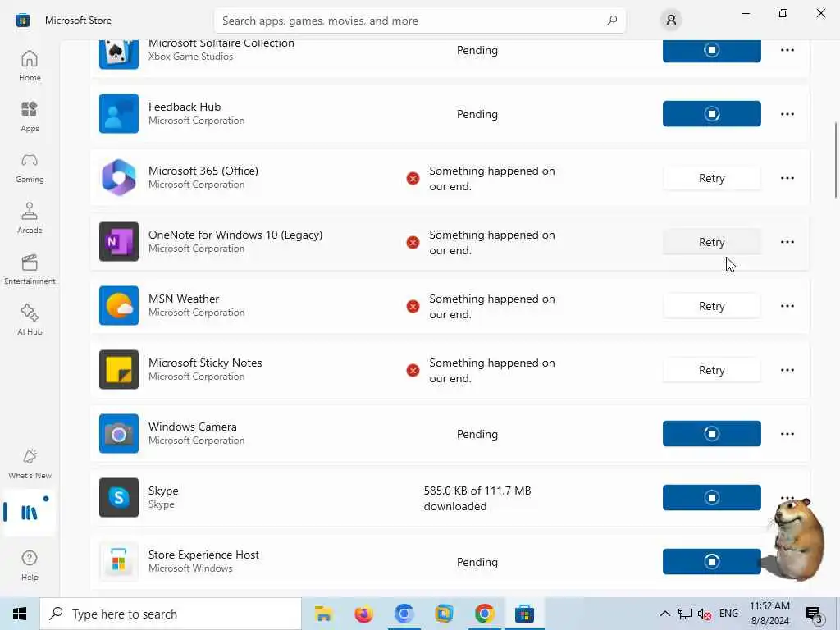Image resolution: width=840 pixels, height=630 pixels.
Task: Click the search magnifier icon
Action: (x=611, y=21)
